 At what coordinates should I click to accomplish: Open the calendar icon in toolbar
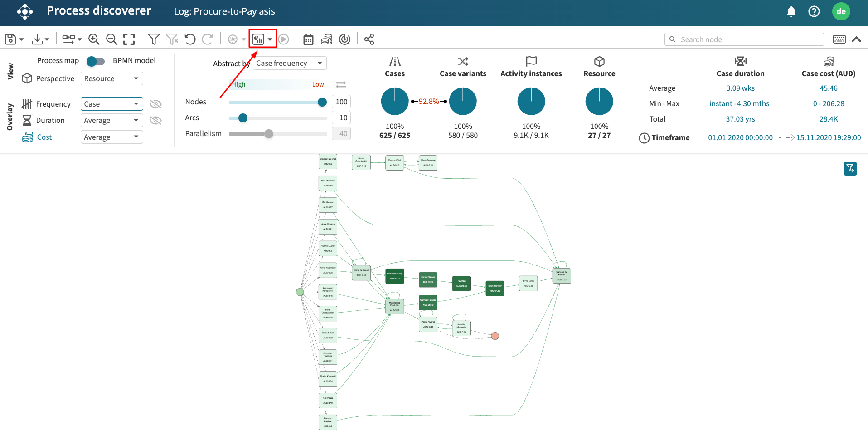(x=308, y=39)
